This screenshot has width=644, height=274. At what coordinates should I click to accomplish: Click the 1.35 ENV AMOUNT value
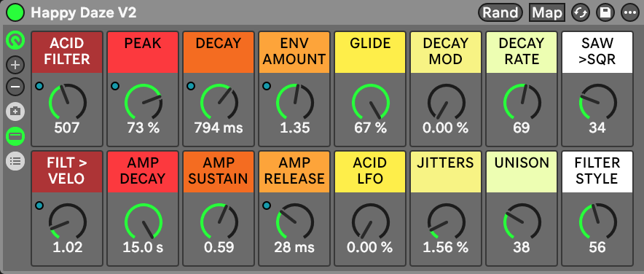(294, 128)
